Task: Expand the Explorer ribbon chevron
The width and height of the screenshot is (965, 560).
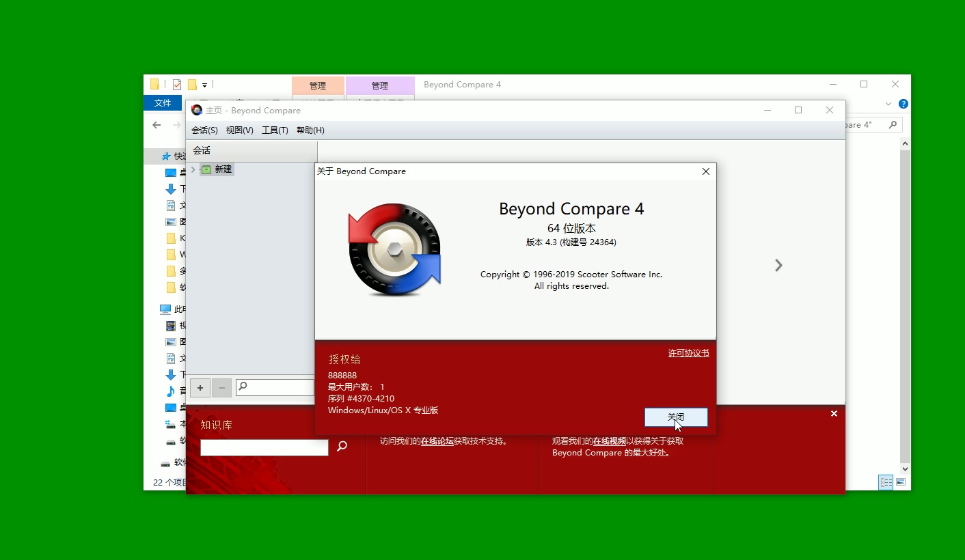Action: click(x=888, y=104)
